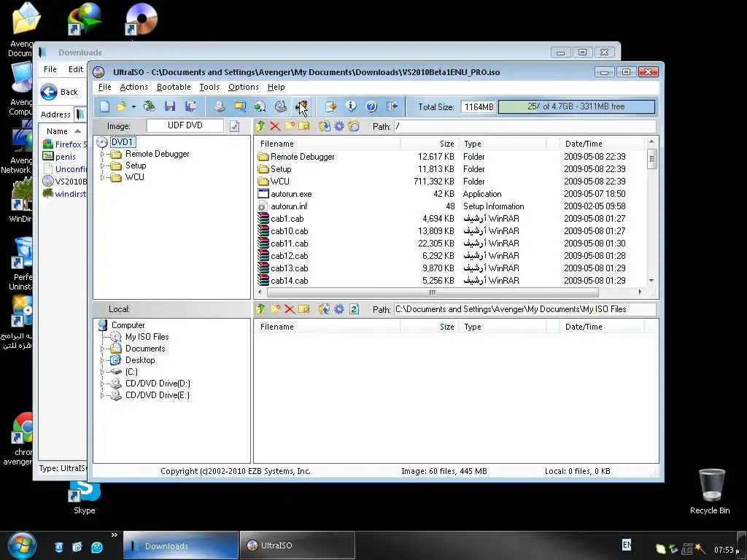Screen dimensions: 747x560
Task: Click the question mark Help icon
Action: pyautogui.click(x=371, y=106)
